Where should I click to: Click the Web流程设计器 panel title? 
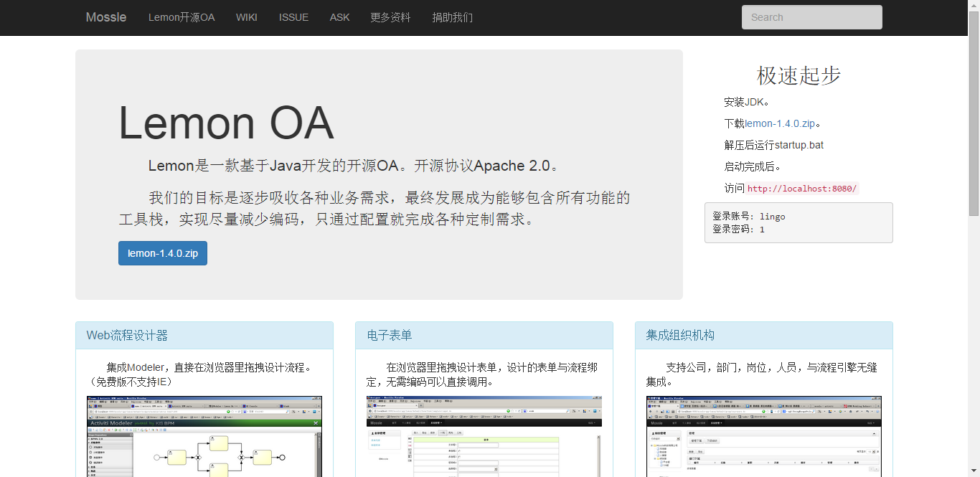tap(127, 335)
